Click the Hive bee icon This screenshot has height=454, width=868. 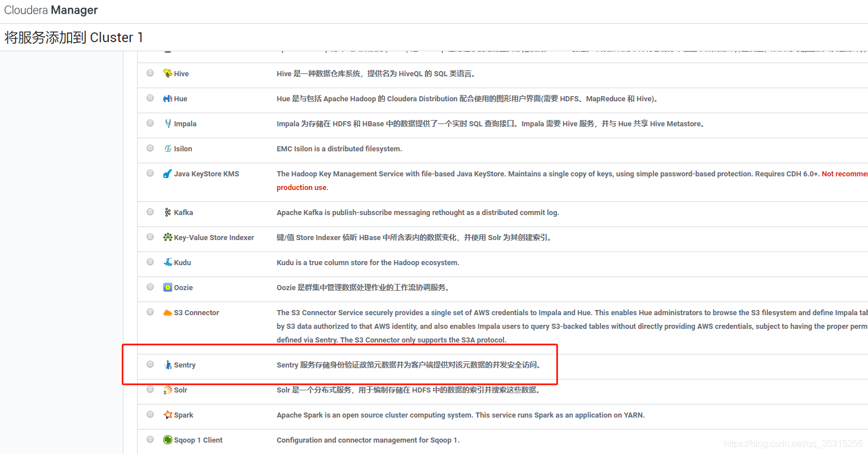[x=168, y=73]
